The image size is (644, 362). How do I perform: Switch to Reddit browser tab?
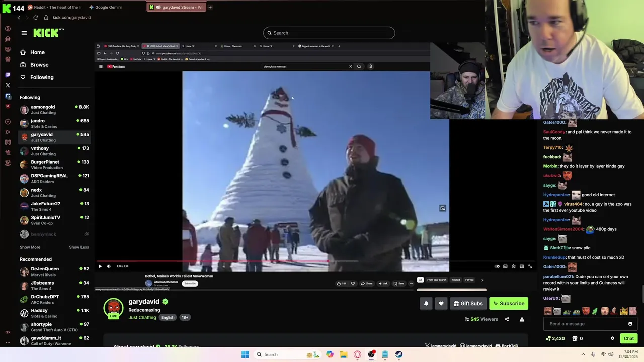(55, 7)
